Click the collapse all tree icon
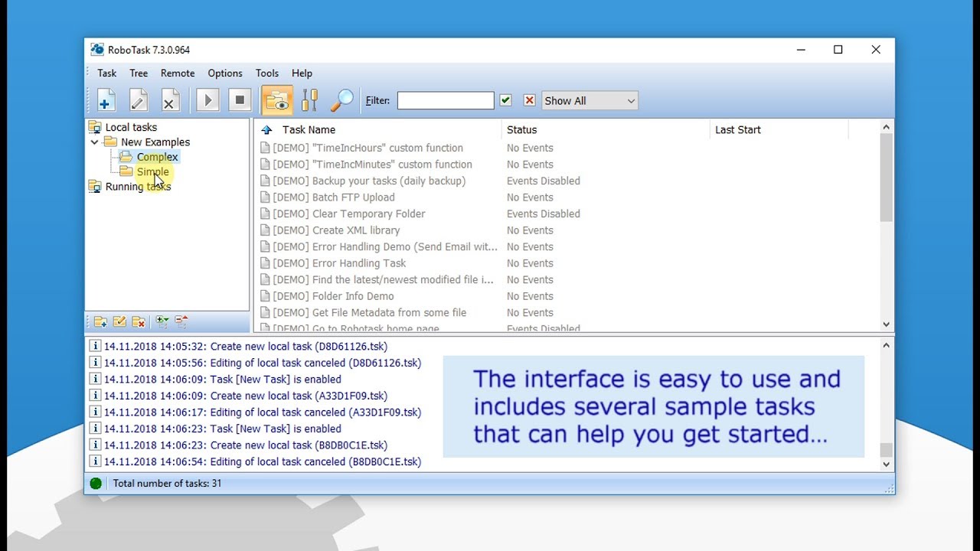 [181, 322]
